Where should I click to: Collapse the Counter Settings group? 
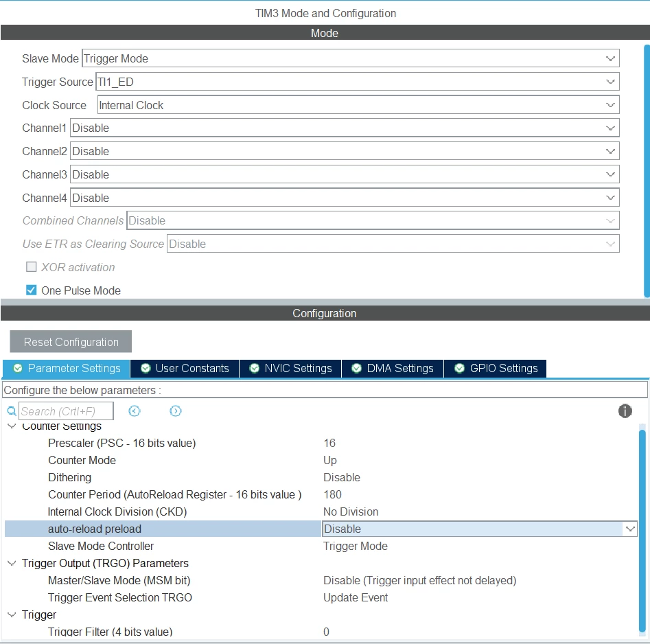click(12, 426)
